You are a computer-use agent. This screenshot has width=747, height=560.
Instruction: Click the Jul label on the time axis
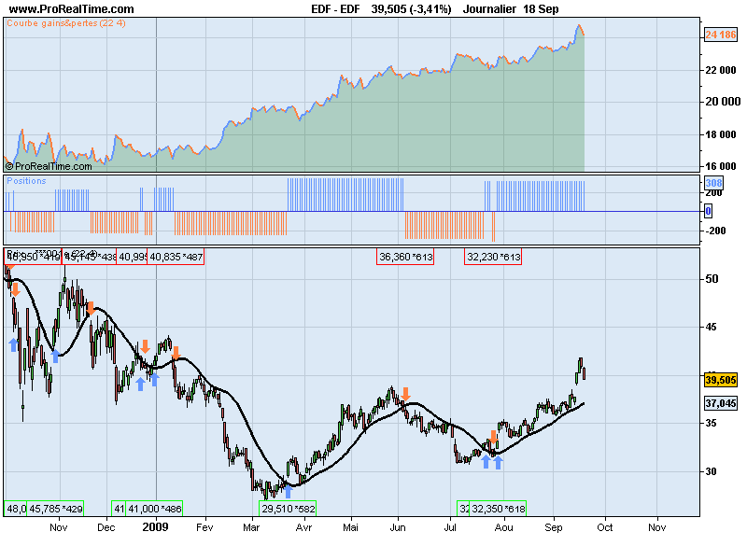tap(450, 527)
